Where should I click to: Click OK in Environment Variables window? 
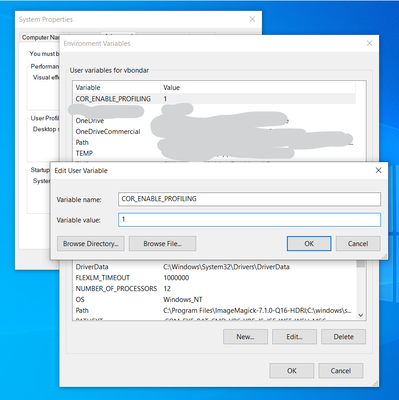click(292, 371)
